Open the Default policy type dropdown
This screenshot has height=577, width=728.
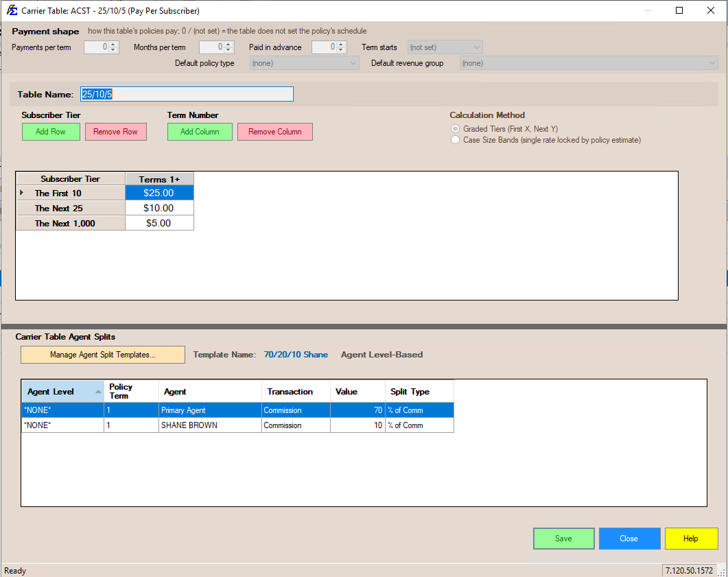click(353, 63)
